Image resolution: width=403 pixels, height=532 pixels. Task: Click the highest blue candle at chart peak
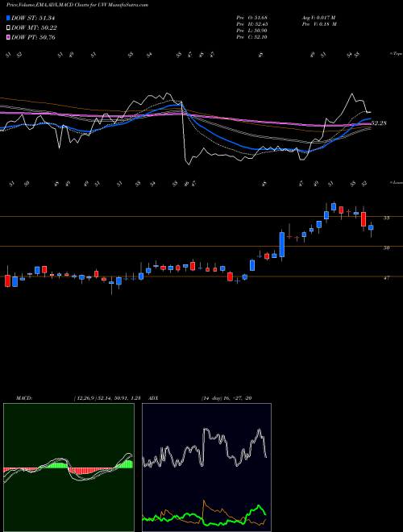click(334, 206)
